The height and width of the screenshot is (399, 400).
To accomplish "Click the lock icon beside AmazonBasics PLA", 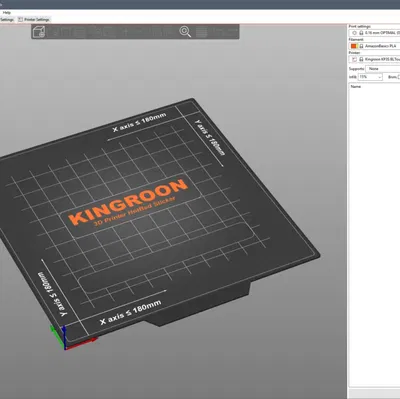I will 361,46.
